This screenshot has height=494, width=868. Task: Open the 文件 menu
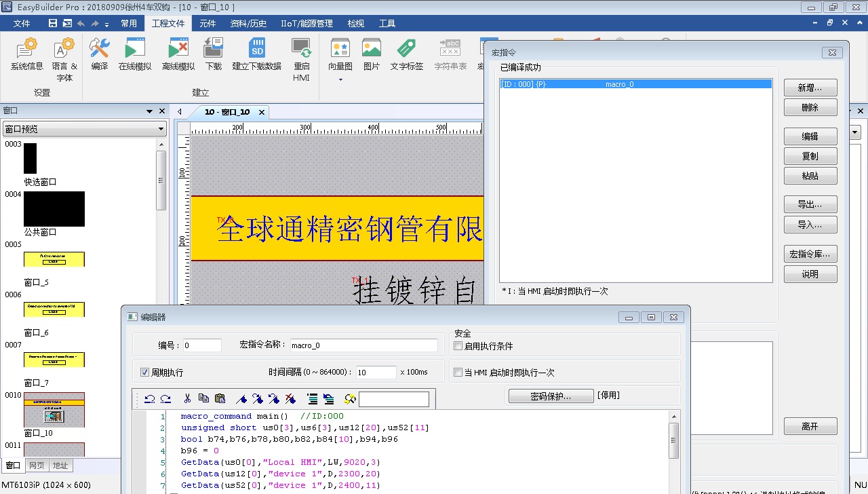(x=22, y=24)
